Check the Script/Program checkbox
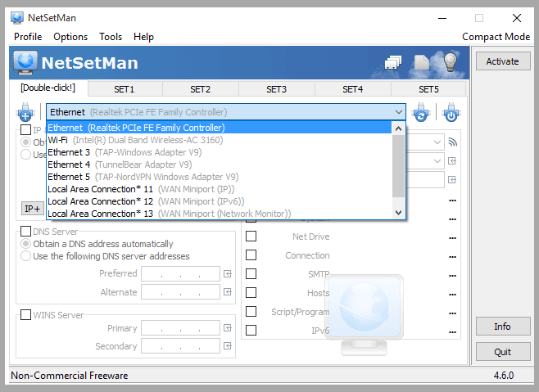539x392 pixels. pos(251,311)
